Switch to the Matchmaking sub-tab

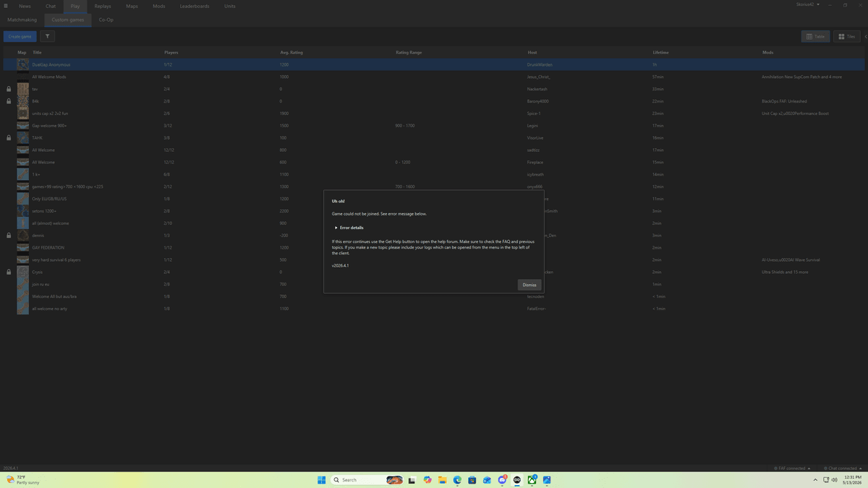[22, 20]
